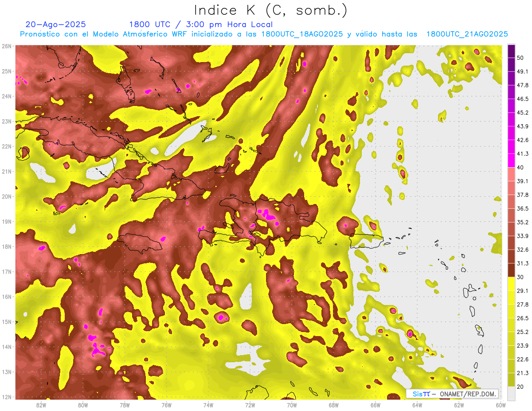The width and height of the screenshot is (532, 411).
Task: Select the date label 20-Ago-2025
Action: click(x=55, y=24)
